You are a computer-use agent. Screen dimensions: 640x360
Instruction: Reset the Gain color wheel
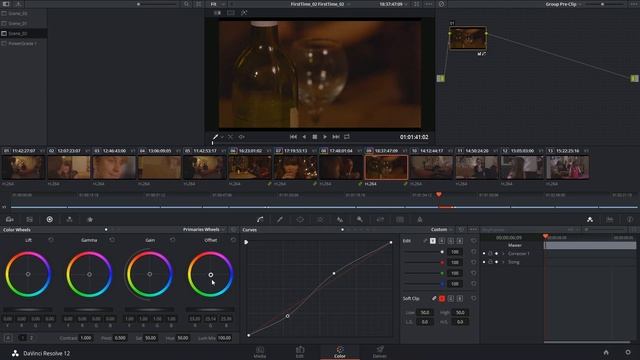coord(173,240)
